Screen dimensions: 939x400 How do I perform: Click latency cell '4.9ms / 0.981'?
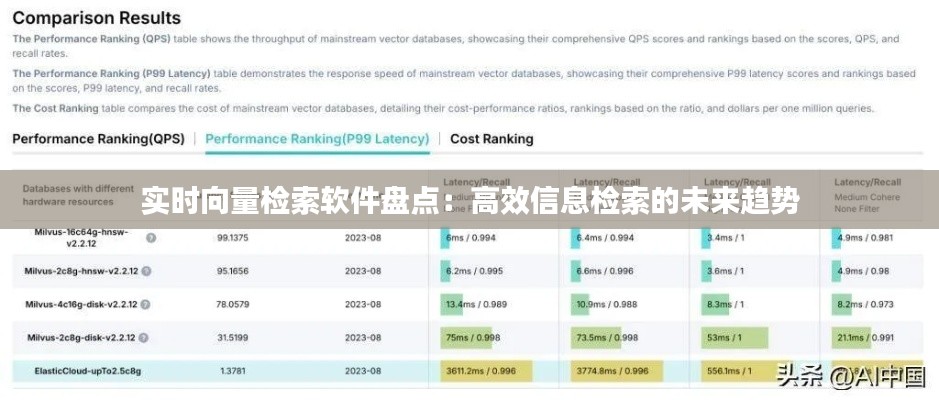[865, 238]
